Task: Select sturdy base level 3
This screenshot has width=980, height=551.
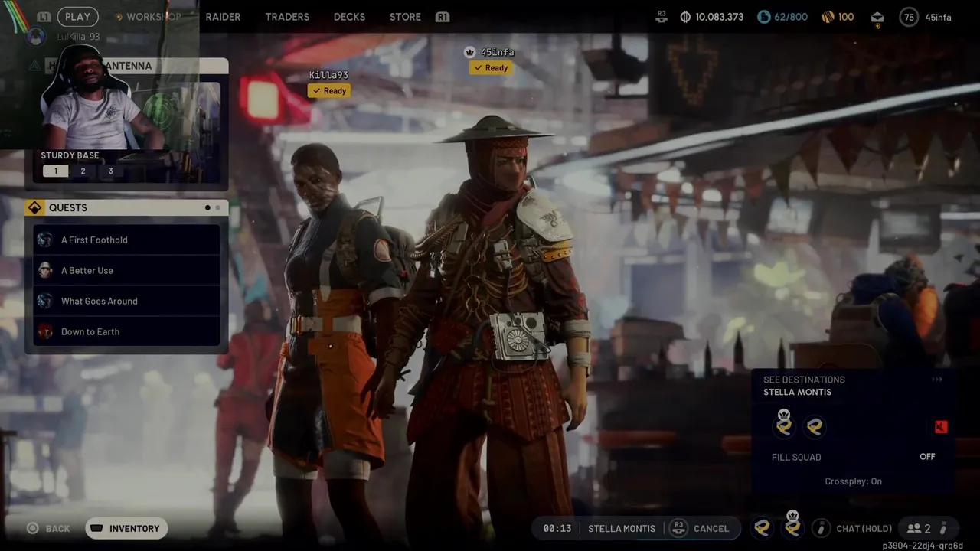Action: point(110,171)
